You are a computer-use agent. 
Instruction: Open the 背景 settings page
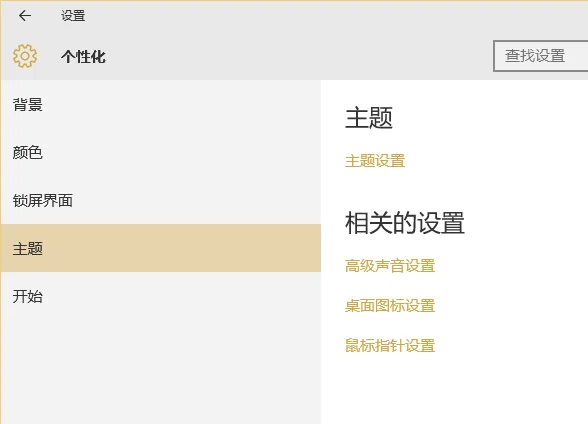(x=160, y=105)
